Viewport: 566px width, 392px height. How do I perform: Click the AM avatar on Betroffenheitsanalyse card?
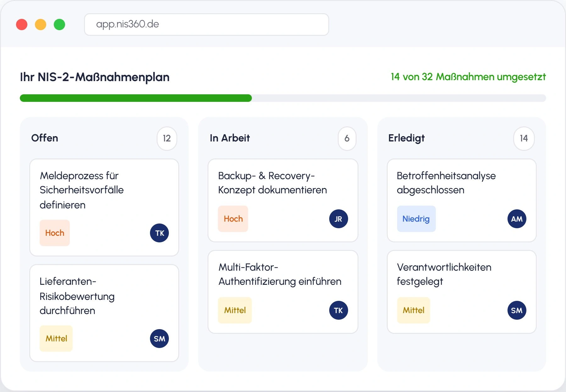pyautogui.click(x=517, y=219)
